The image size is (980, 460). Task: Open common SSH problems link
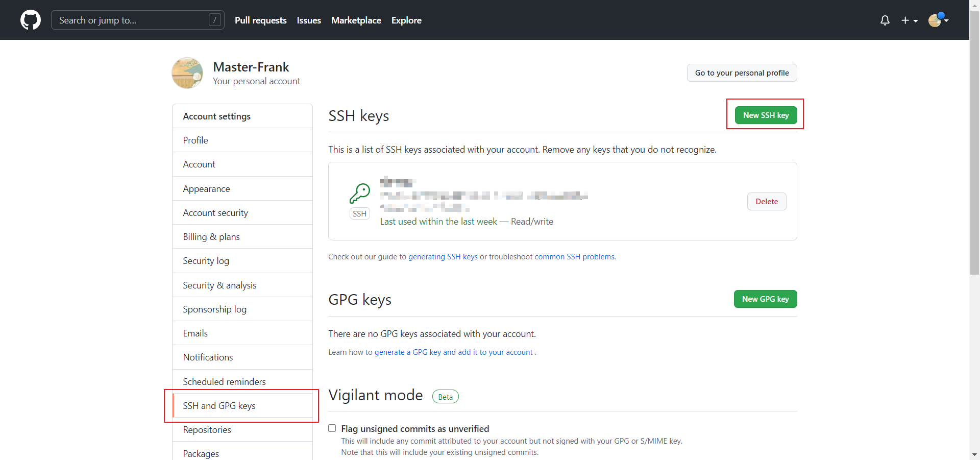coord(575,256)
